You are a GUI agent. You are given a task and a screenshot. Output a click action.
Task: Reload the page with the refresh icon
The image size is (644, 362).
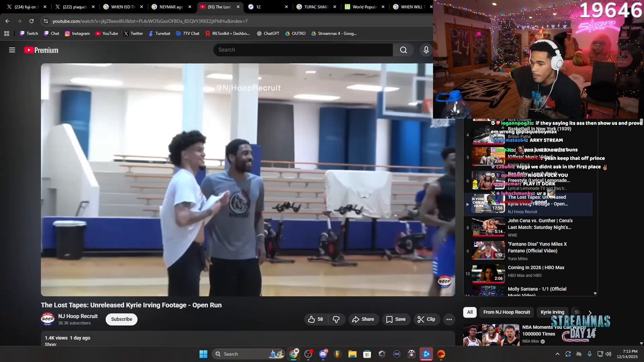click(32, 21)
